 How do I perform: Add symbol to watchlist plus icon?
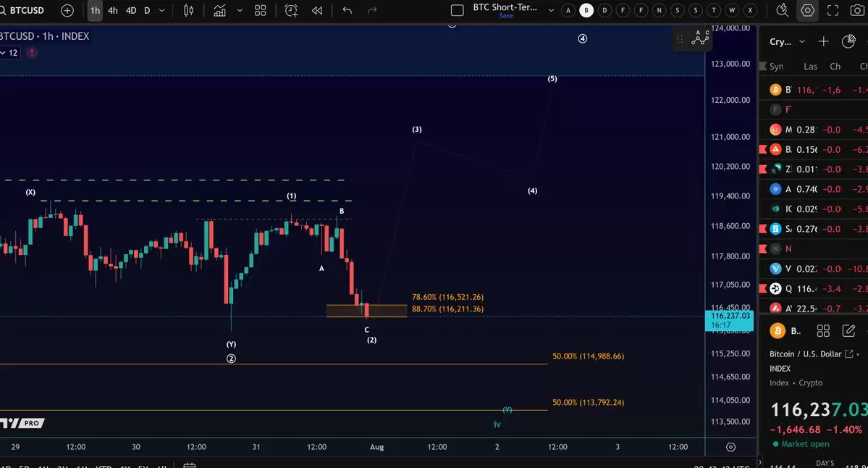pos(823,41)
